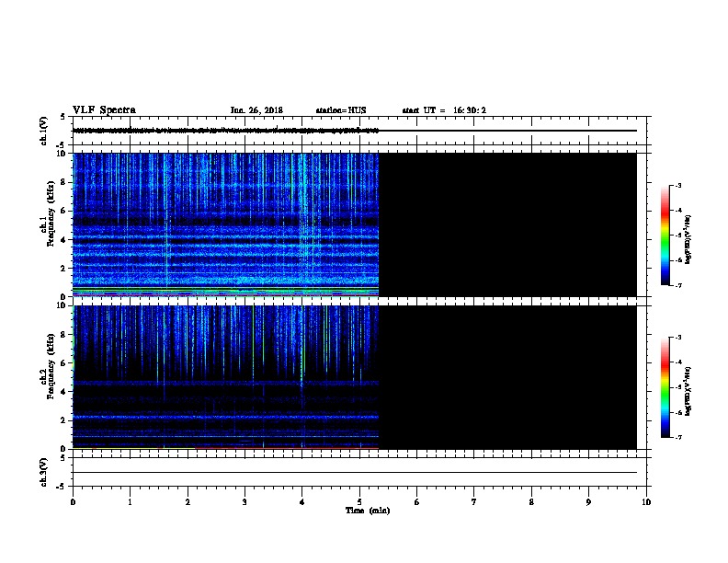728x563 pixels.
Task: Click the ch.1 colorbar log(PSD) unit label
Action: click(x=688, y=239)
